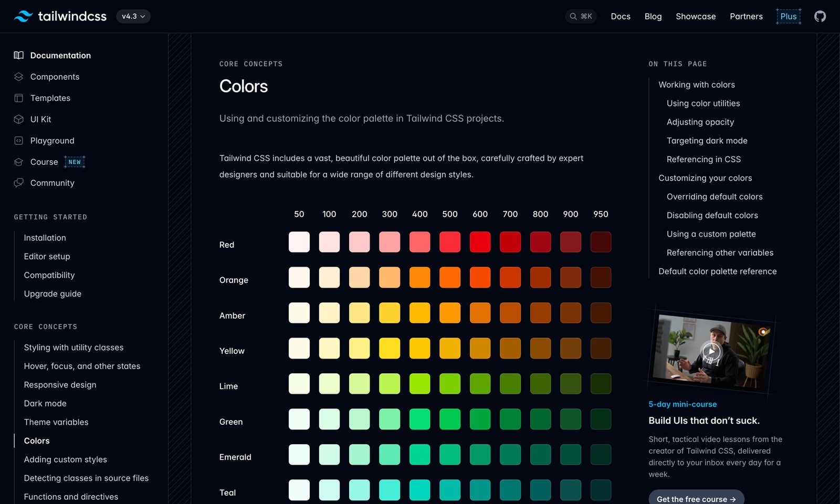Click the Tailwind CSS logo
The width and height of the screenshot is (840, 504).
pos(60,16)
